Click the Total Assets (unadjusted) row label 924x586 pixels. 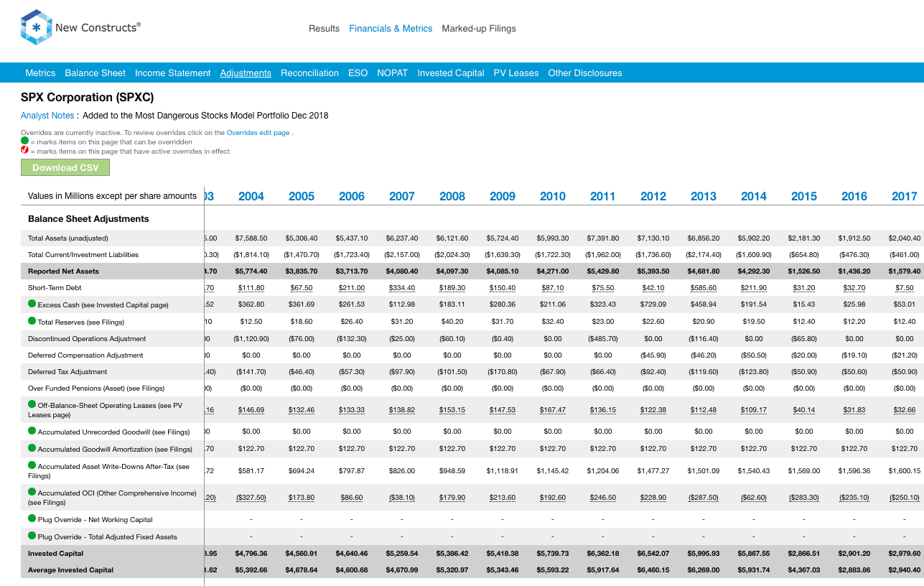68,238
